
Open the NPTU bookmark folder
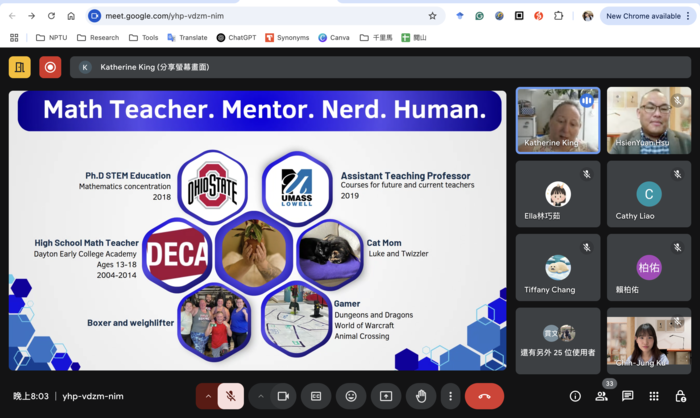click(52, 38)
